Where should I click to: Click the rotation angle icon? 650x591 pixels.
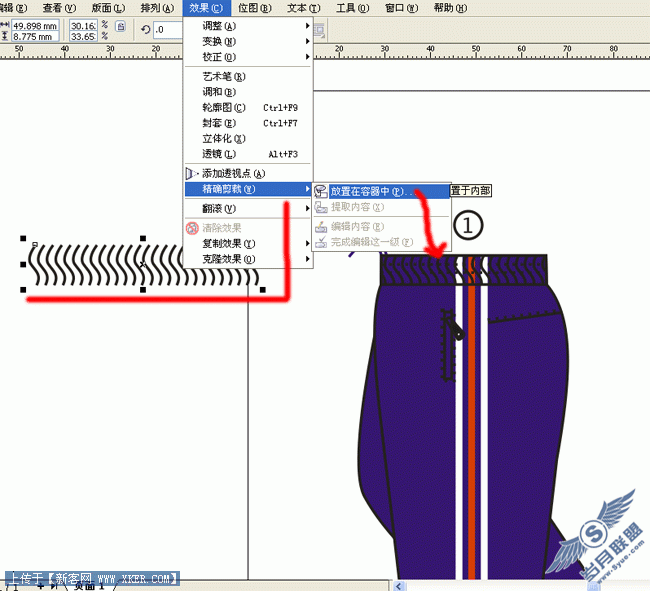(145, 30)
